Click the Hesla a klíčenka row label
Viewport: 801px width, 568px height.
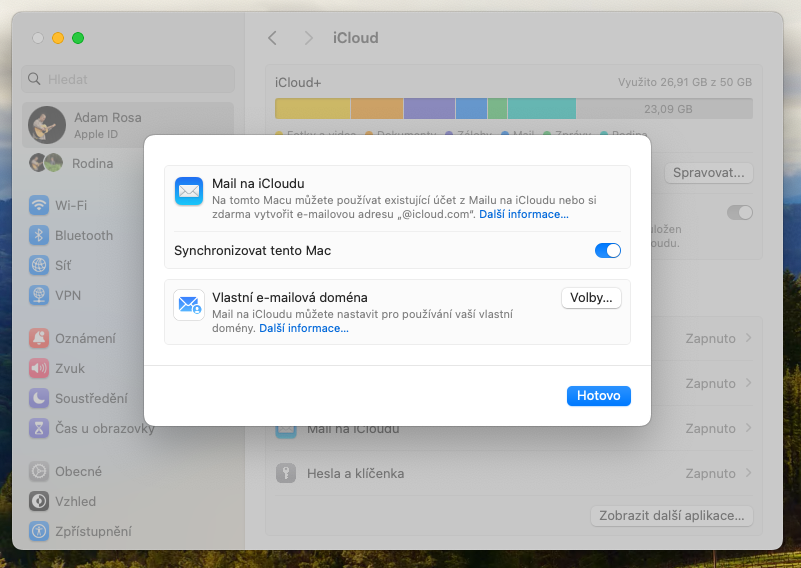click(356, 474)
